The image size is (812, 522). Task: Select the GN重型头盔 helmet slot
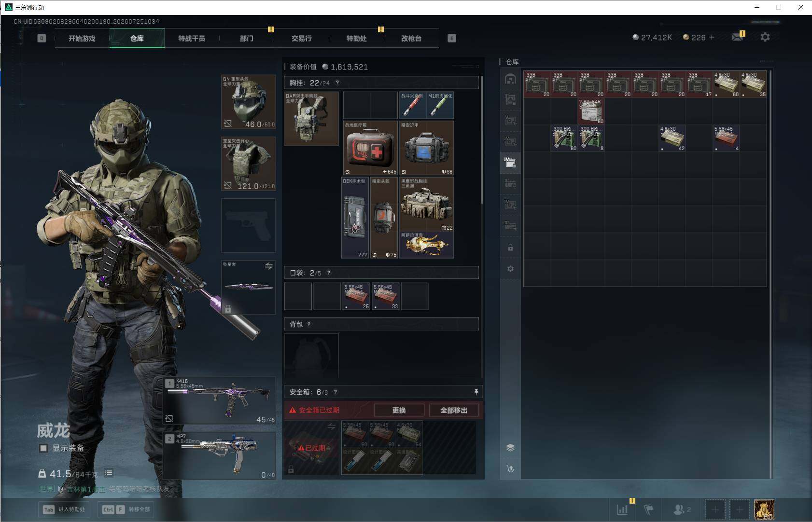[x=248, y=102]
